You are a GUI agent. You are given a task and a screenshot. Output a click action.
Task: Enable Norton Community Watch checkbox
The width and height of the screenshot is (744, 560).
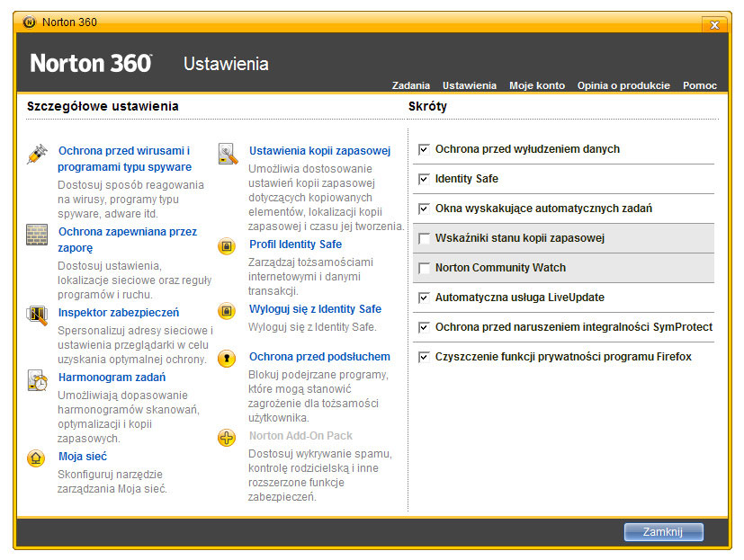click(425, 268)
